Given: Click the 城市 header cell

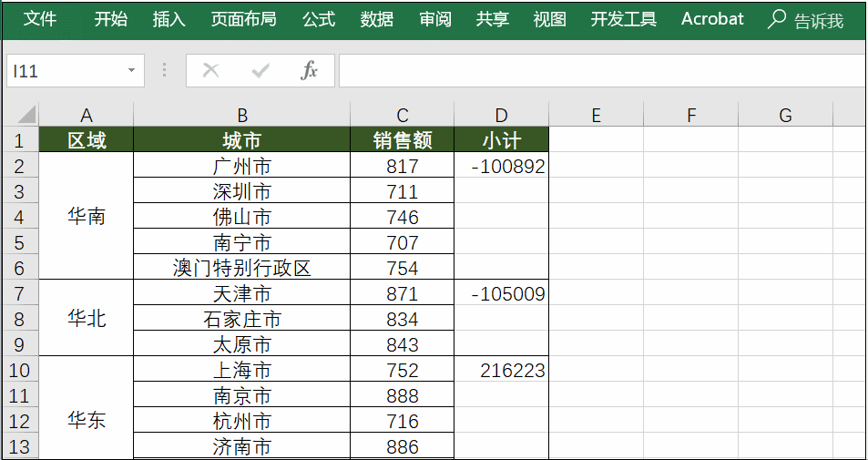Looking at the screenshot, I should click(x=242, y=139).
